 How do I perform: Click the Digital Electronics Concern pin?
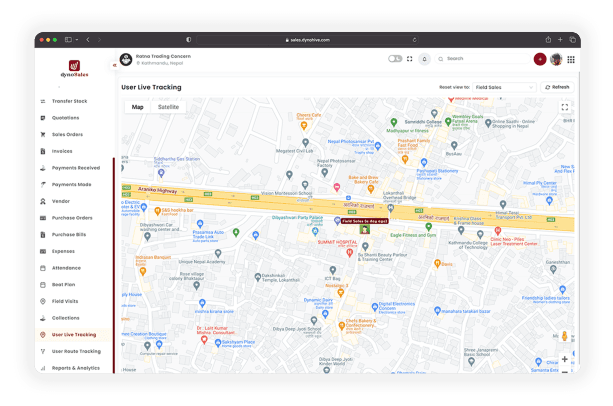click(x=375, y=307)
